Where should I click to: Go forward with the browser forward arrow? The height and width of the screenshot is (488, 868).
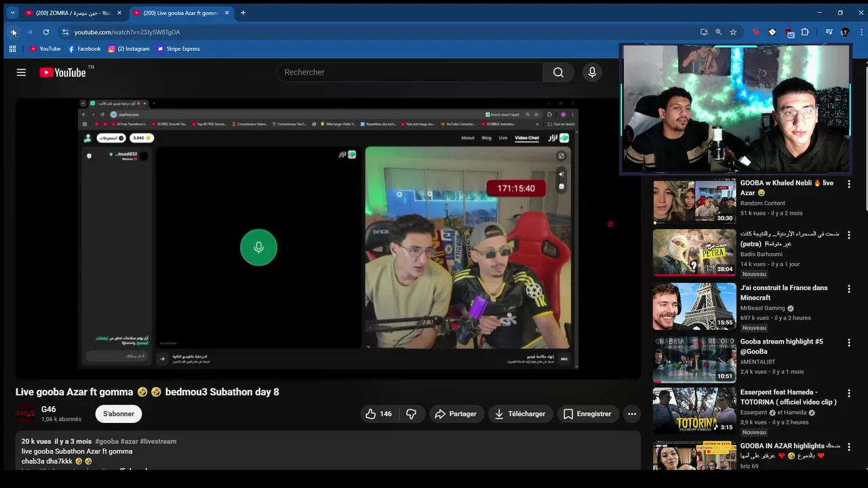point(30,32)
